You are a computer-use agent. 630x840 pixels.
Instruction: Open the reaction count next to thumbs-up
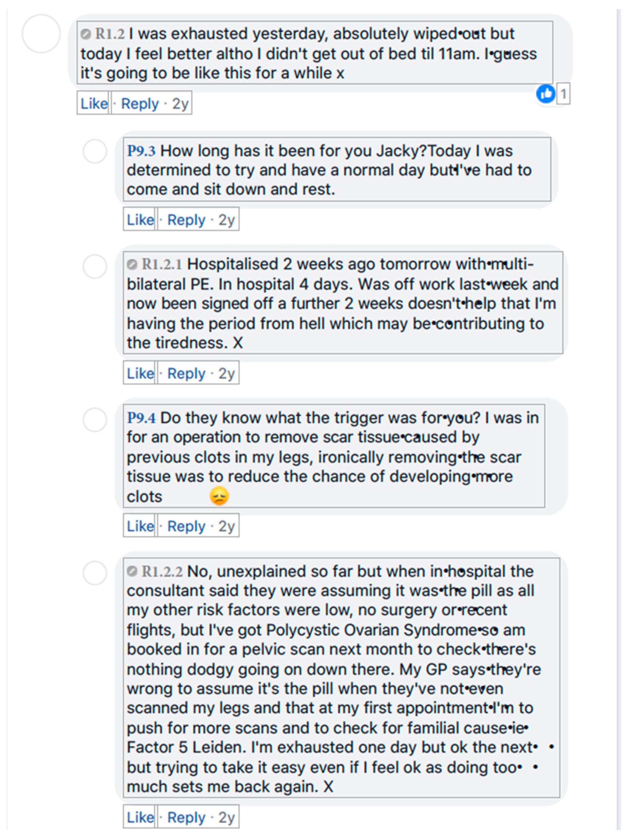click(x=563, y=94)
